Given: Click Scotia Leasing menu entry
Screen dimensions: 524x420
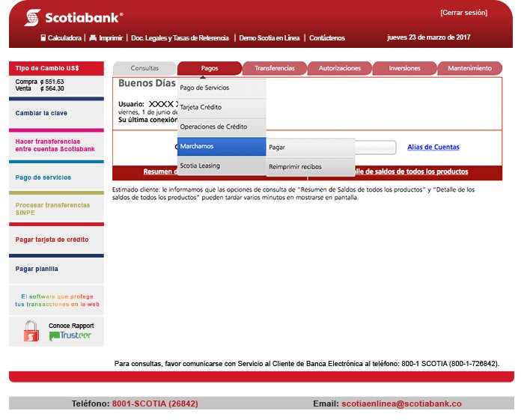Looking at the screenshot, I should [x=221, y=165].
